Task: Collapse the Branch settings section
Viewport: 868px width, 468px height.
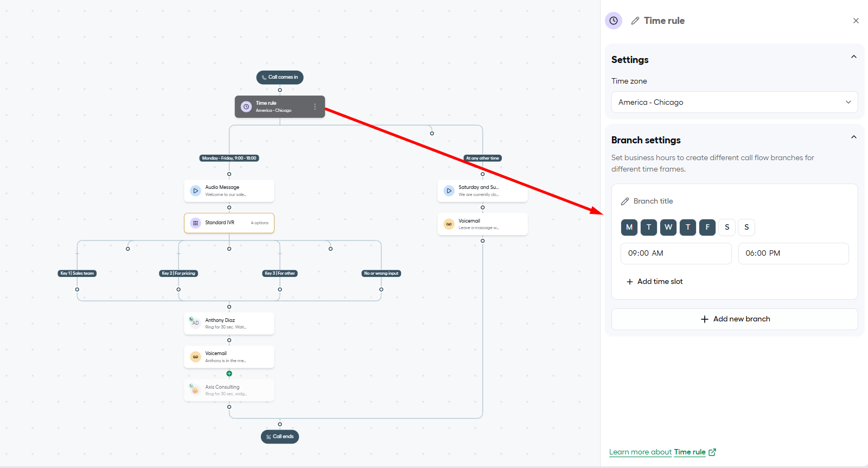Action: [x=854, y=137]
